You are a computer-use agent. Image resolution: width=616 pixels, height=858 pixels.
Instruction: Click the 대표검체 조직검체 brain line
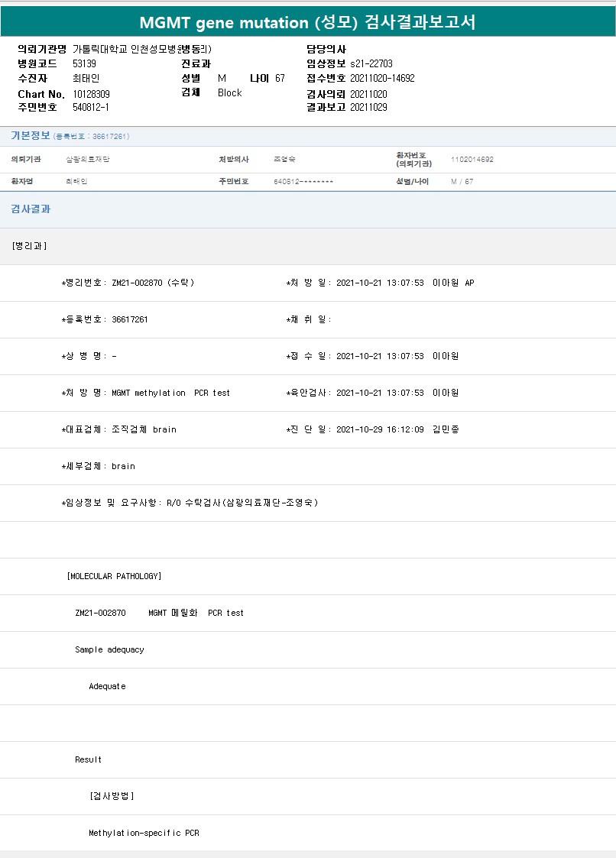(118, 429)
